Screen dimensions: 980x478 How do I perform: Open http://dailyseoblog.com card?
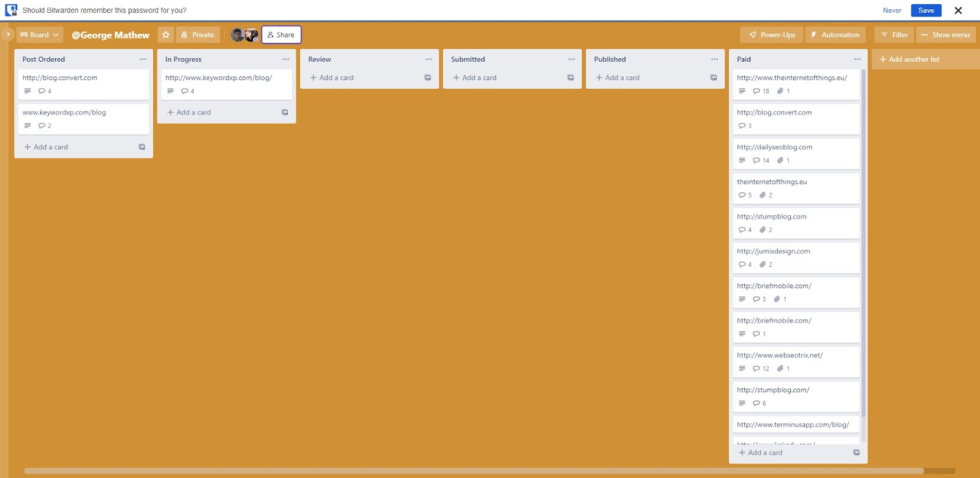pyautogui.click(x=796, y=154)
